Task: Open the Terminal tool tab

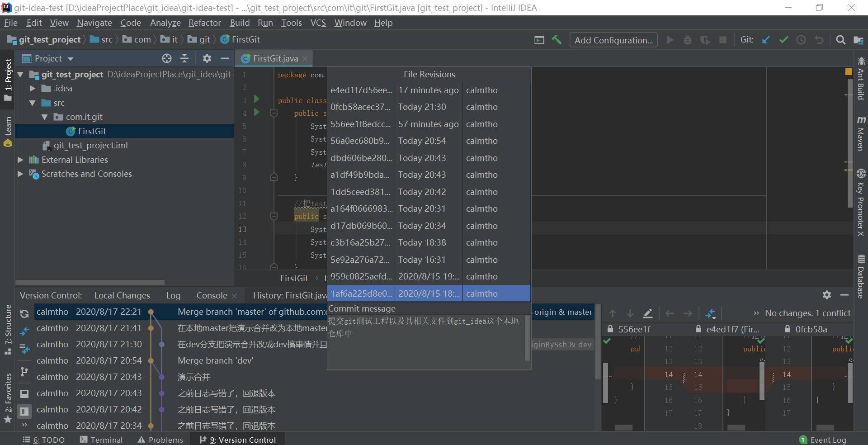Action: click(x=101, y=440)
